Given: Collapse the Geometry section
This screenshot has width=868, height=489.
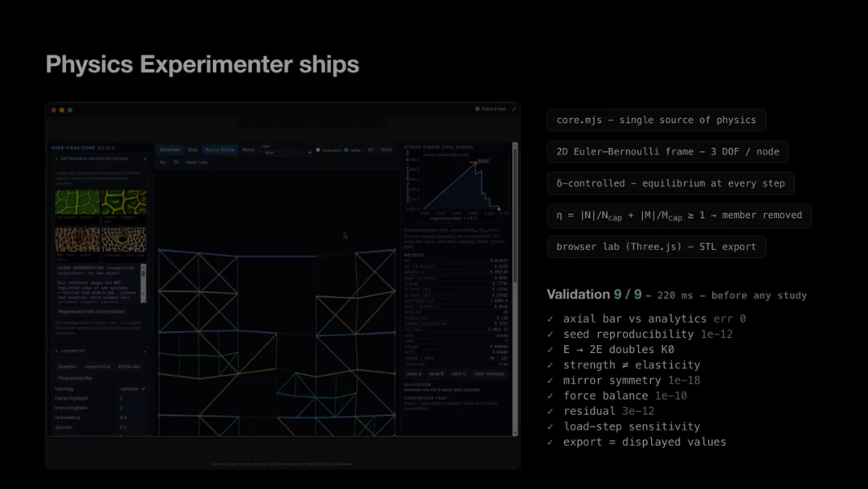Looking at the screenshot, I should tap(145, 351).
